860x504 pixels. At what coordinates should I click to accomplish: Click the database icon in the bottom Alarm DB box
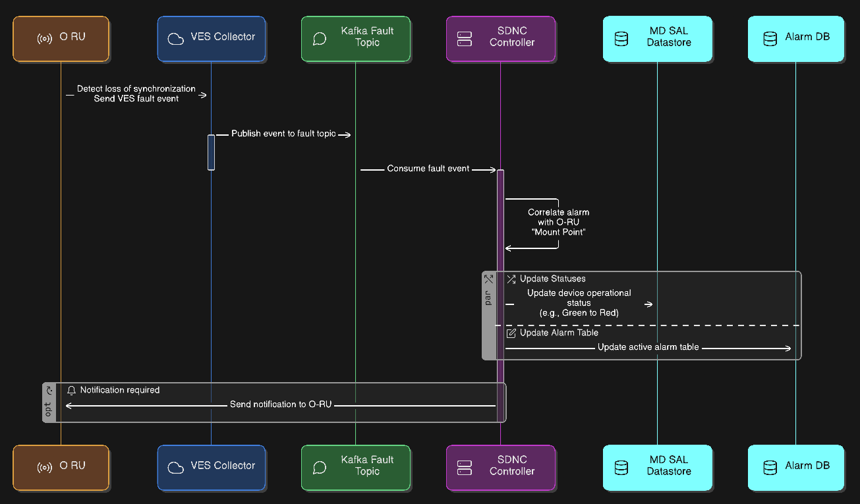(770, 468)
